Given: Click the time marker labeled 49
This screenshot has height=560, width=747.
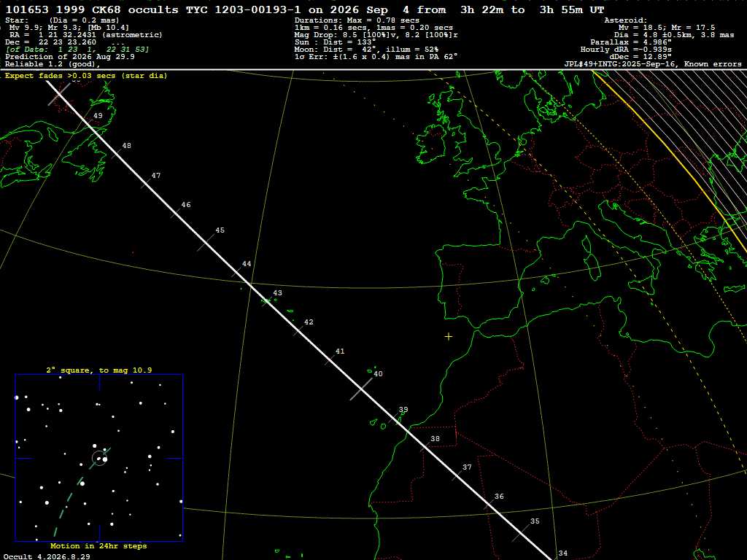Looking at the screenshot, I should 98,116.
